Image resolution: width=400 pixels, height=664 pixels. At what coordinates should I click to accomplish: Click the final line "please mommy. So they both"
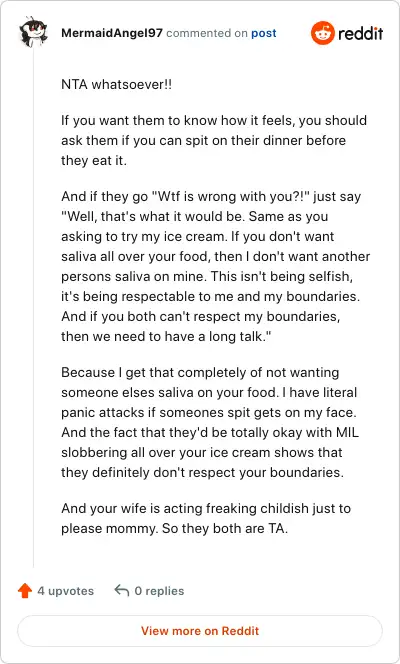pyautogui.click(x=174, y=528)
